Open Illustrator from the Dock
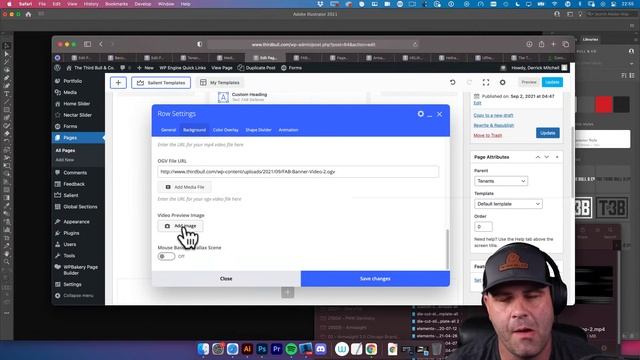Viewport: 640px width, 360px height. pyautogui.click(x=247, y=349)
